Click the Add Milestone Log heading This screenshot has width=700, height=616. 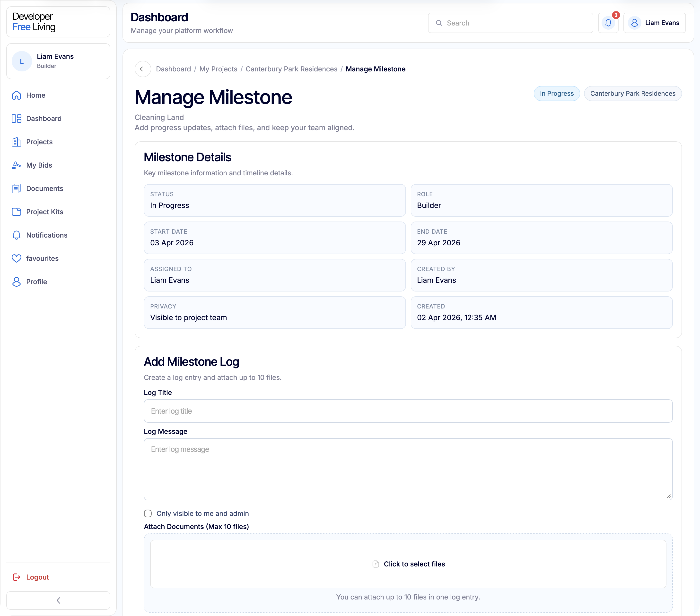192,362
